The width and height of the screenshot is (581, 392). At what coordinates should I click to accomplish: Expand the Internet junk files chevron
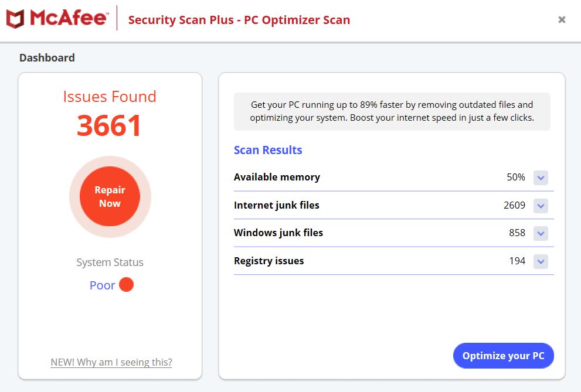click(x=541, y=206)
